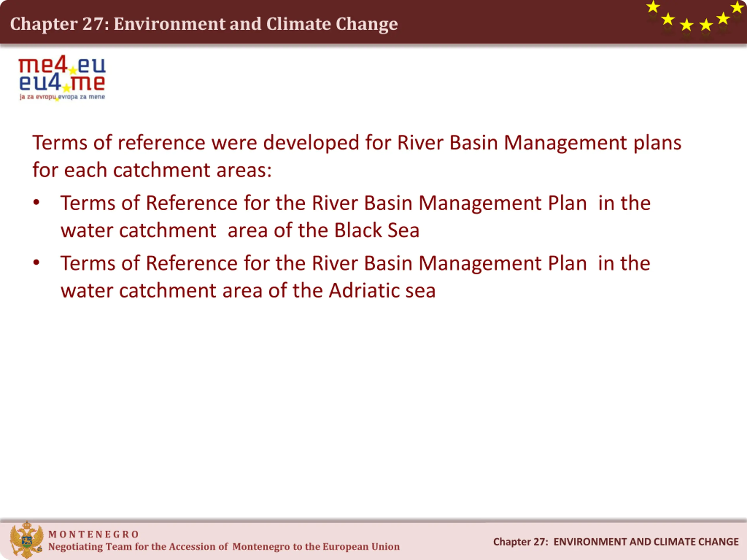Click the 'MONTENEGRO' footer text
Image resolution: width=747 pixels, height=560 pixels.
coord(94,534)
